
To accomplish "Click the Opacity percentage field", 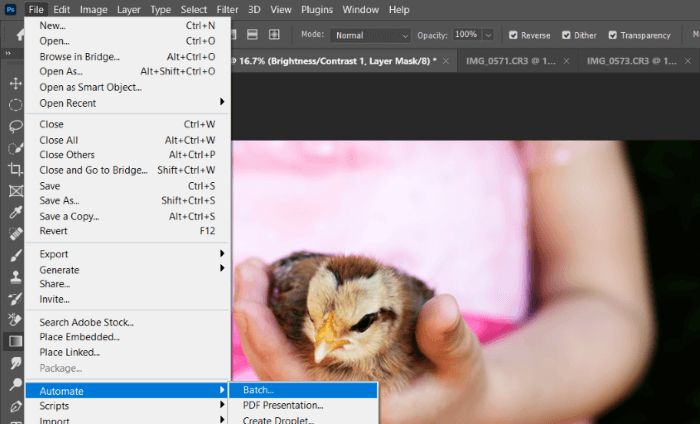I will tap(465, 35).
